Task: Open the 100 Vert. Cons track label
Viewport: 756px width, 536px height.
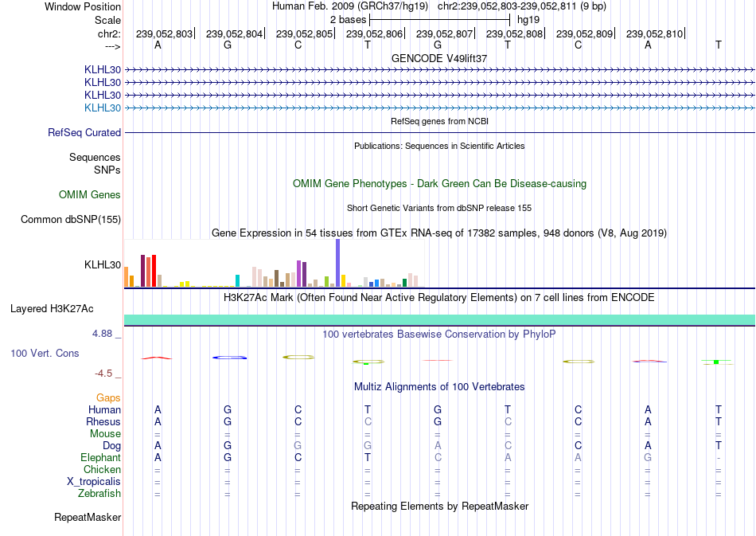Action: pyautogui.click(x=45, y=353)
